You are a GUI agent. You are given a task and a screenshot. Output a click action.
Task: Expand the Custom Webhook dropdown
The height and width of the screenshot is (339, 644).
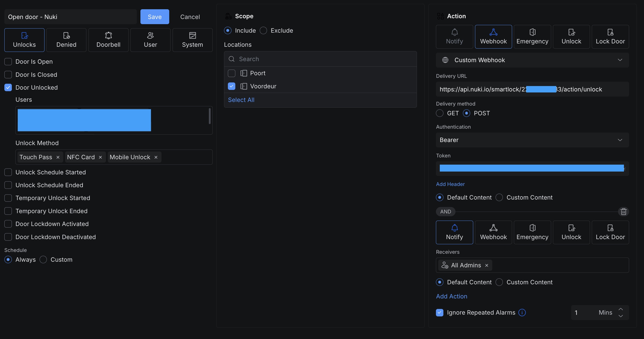point(532,60)
